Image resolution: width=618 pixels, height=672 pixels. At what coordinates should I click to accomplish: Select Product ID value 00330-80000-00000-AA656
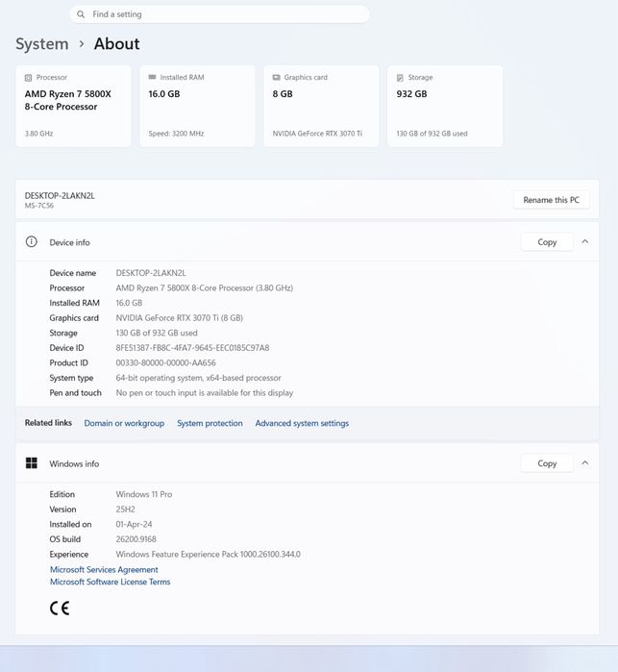(166, 363)
